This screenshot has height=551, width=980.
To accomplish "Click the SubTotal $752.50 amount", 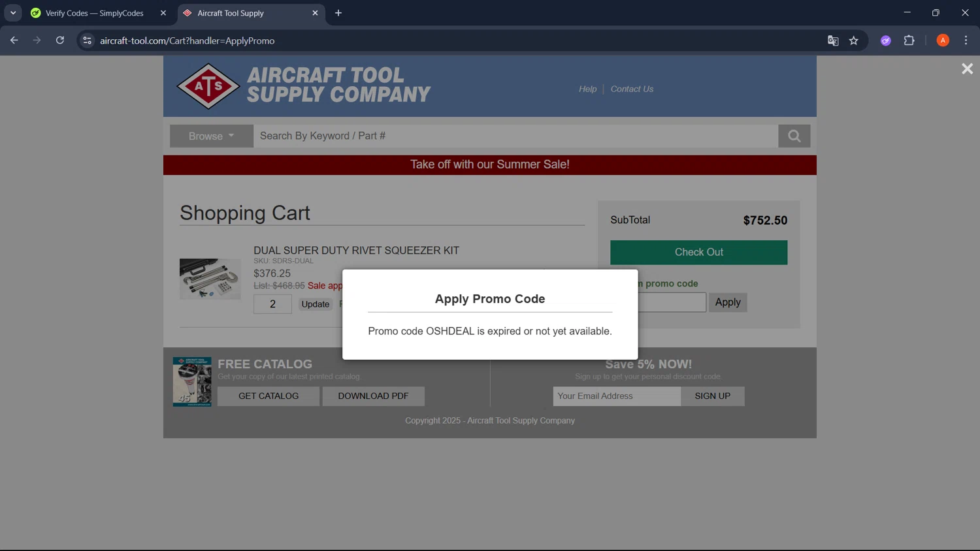I will [x=765, y=221].
